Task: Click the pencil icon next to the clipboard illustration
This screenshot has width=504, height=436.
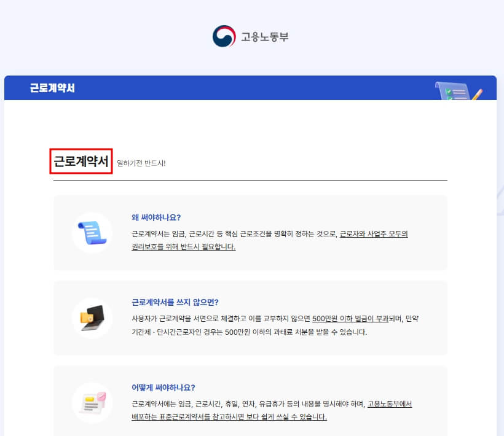Action: click(478, 95)
